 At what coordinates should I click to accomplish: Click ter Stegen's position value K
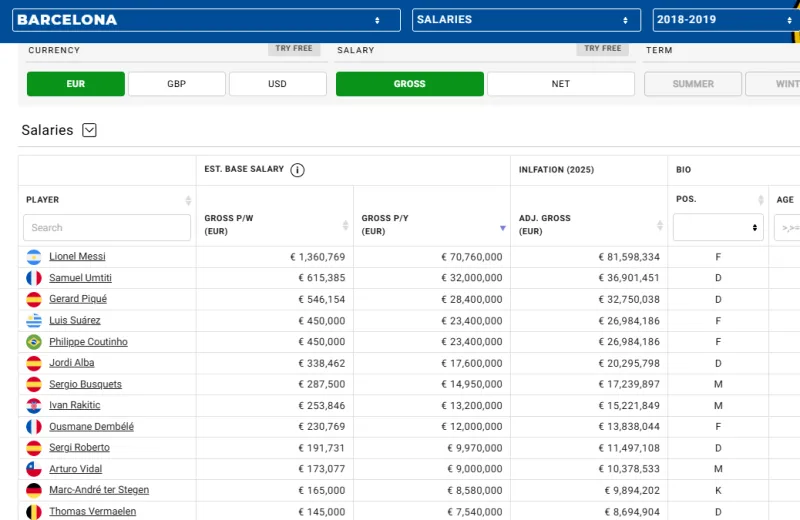point(718,490)
